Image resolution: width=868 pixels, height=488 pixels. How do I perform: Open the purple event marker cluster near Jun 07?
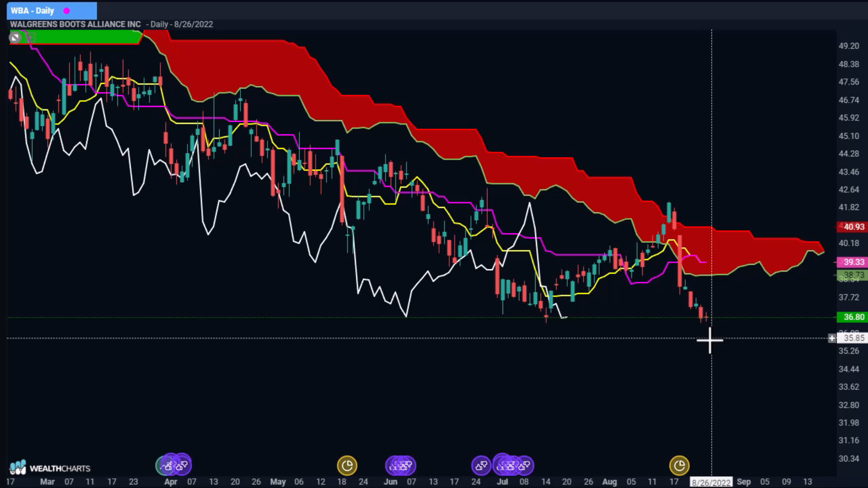point(401,465)
